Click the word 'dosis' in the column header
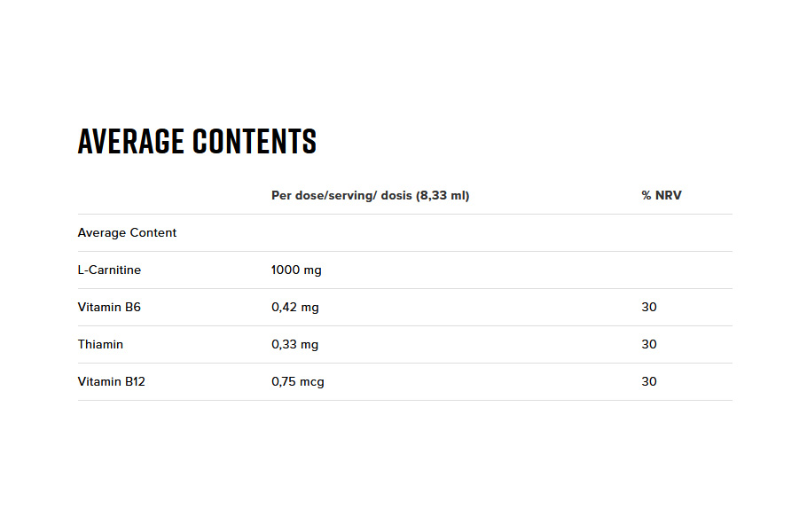 point(396,195)
